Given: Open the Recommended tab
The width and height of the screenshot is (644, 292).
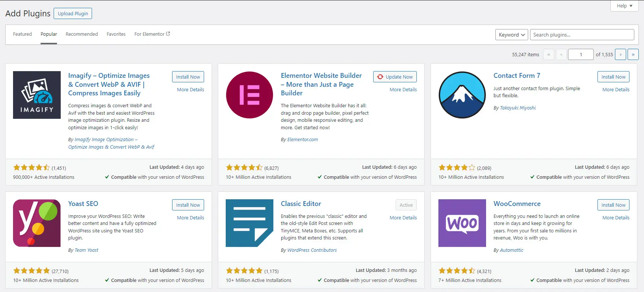Looking at the screenshot, I should pos(82,34).
